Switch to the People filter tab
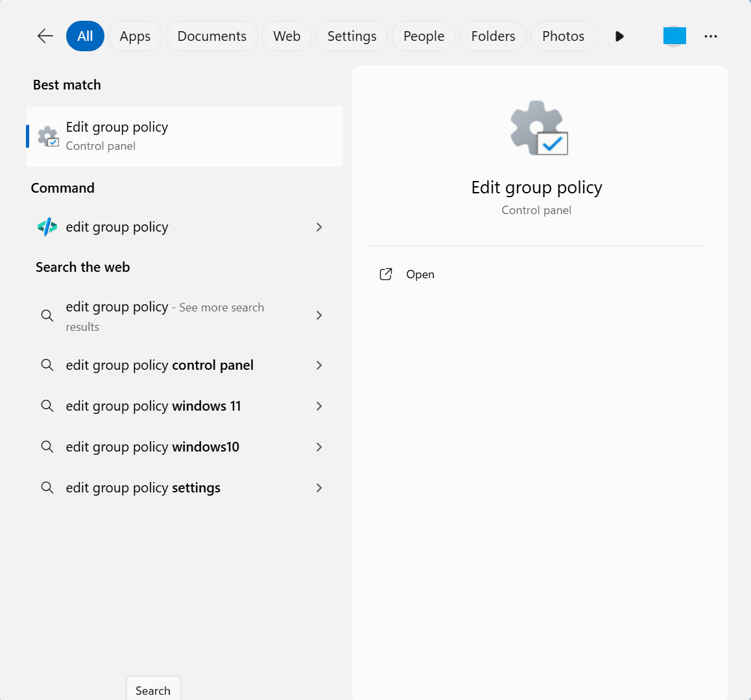Image resolution: width=751 pixels, height=700 pixels. [x=424, y=36]
